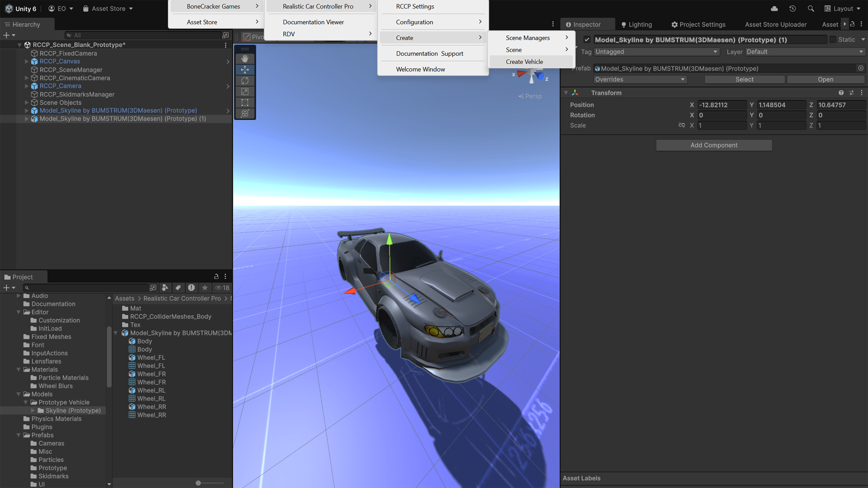The width and height of the screenshot is (868, 488).
Task: Select the Rotate tool in scene toolbar
Action: tap(245, 80)
